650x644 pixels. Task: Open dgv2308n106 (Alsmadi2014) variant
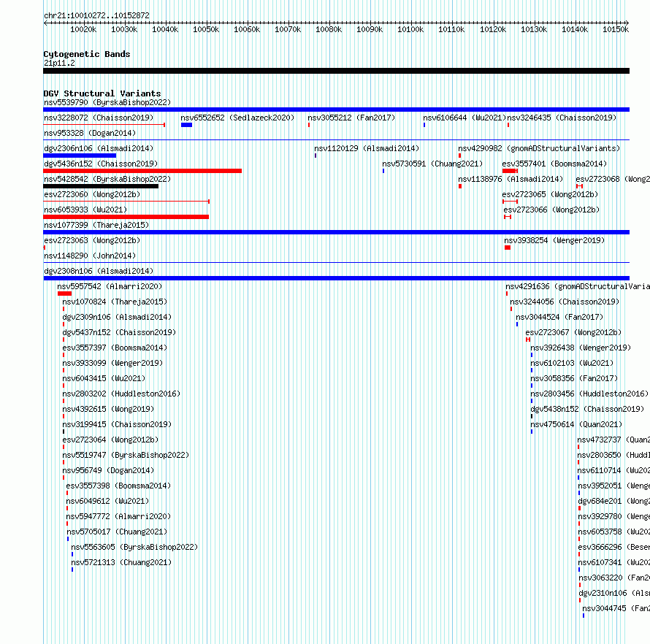point(99,271)
